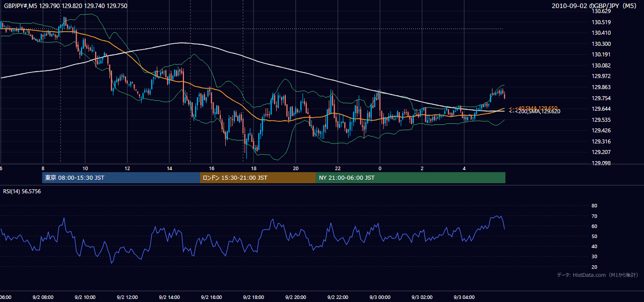Click the '2010-09-02 のGBP/JPY (M5)' heading
The width and height of the screenshot is (644, 302).
pos(595,6)
